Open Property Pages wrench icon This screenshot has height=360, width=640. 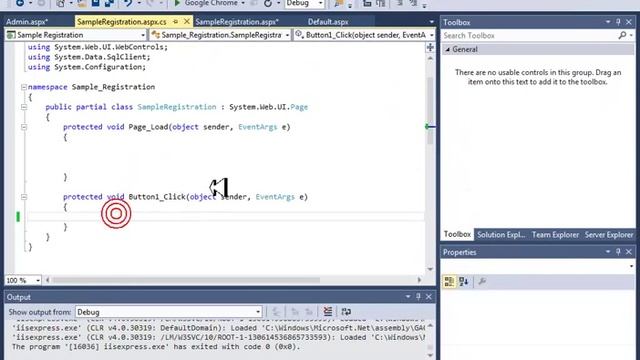[482, 281]
